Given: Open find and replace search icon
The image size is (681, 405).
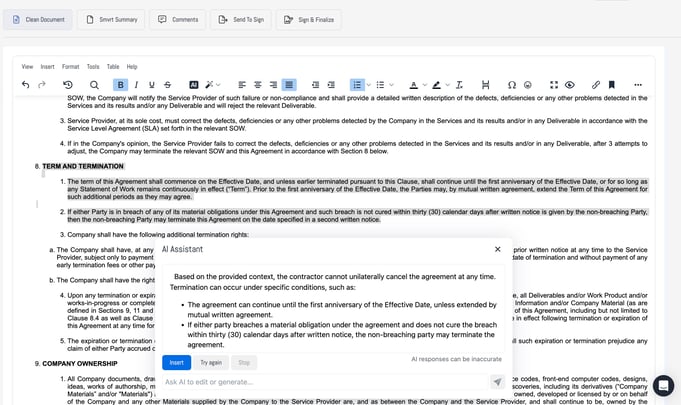Looking at the screenshot, I should coord(94,85).
